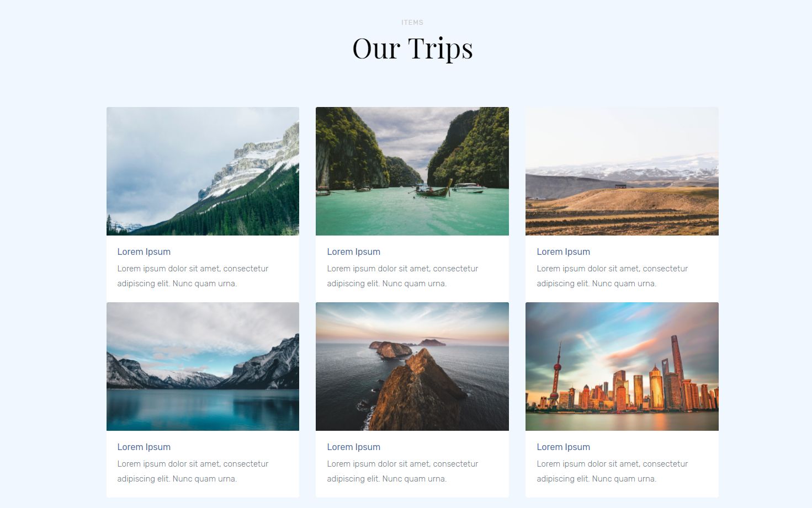
Task: Click Lorem Ipsum title under snowy mountain card
Action: tap(144, 252)
